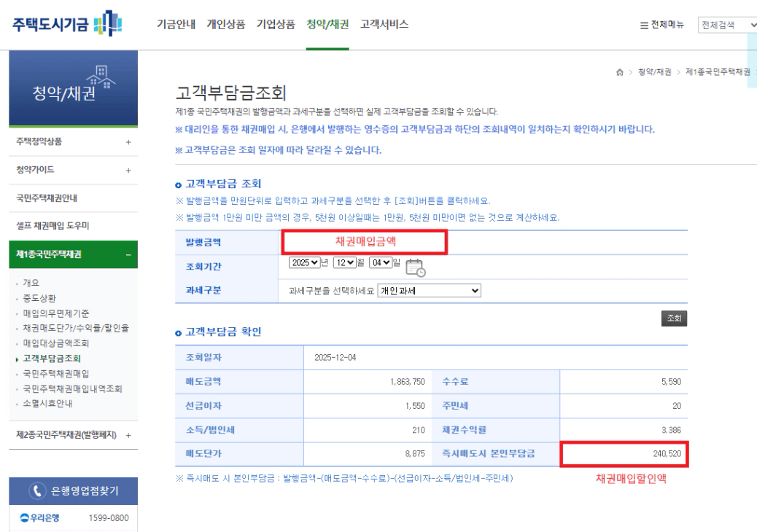Open the calendar date picker icon
Screen dimensions: 757x532
416,266
